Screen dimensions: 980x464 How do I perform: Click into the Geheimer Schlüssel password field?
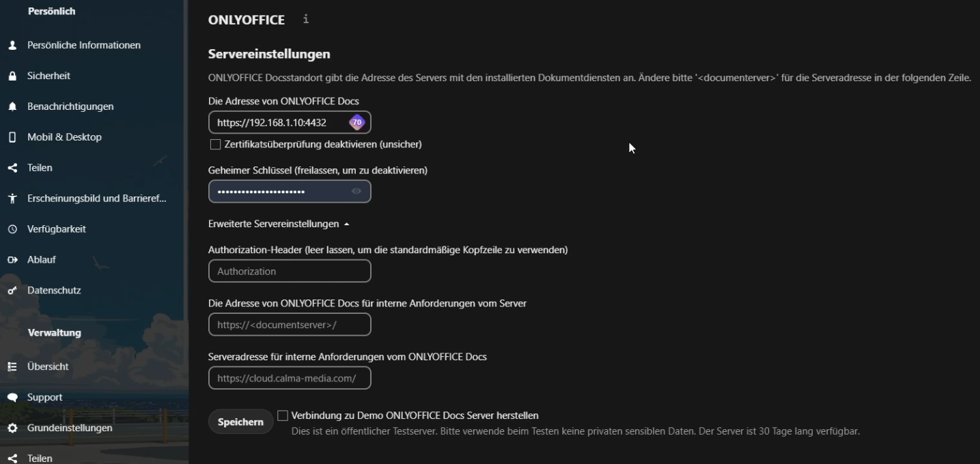[x=290, y=191]
